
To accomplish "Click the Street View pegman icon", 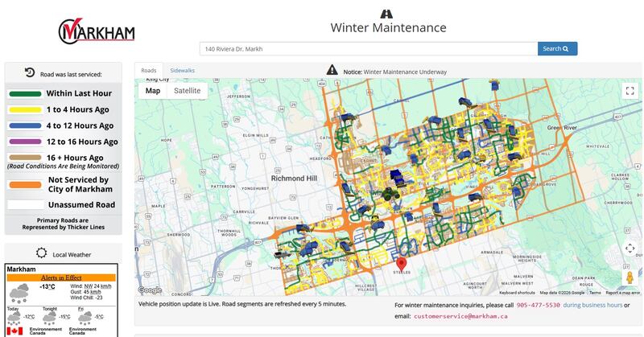I will coord(630,277).
